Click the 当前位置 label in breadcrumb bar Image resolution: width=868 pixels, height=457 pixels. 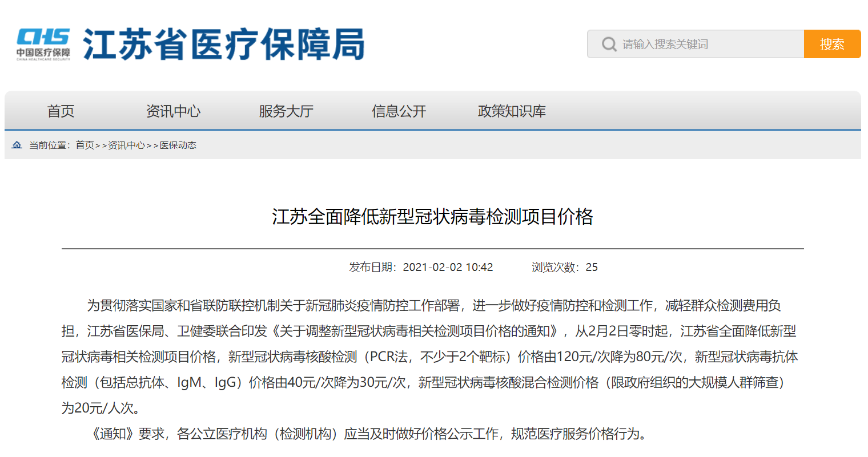[x=49, y=145]
